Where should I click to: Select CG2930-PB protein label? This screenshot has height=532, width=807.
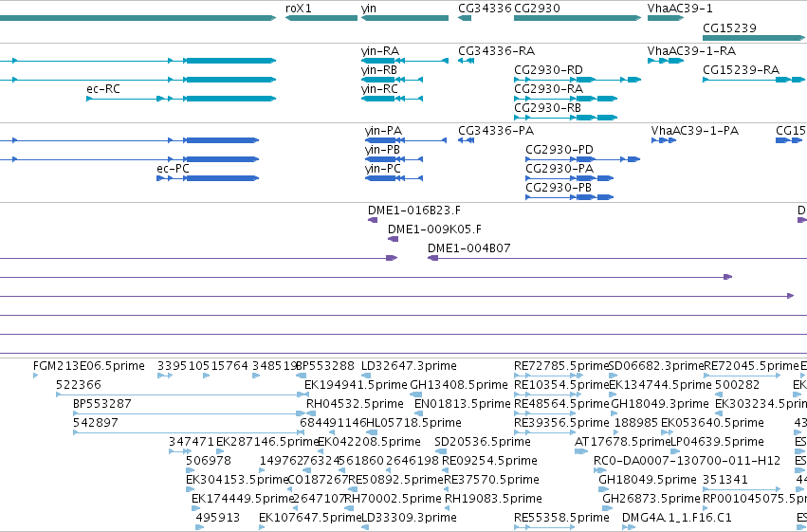[559, 188]
